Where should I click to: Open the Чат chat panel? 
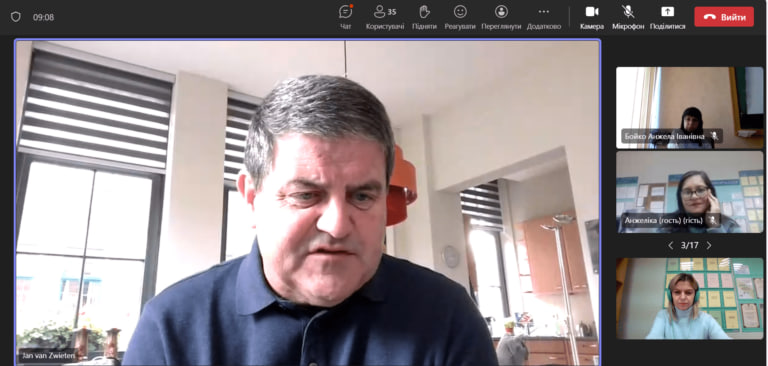pos(346,17)
